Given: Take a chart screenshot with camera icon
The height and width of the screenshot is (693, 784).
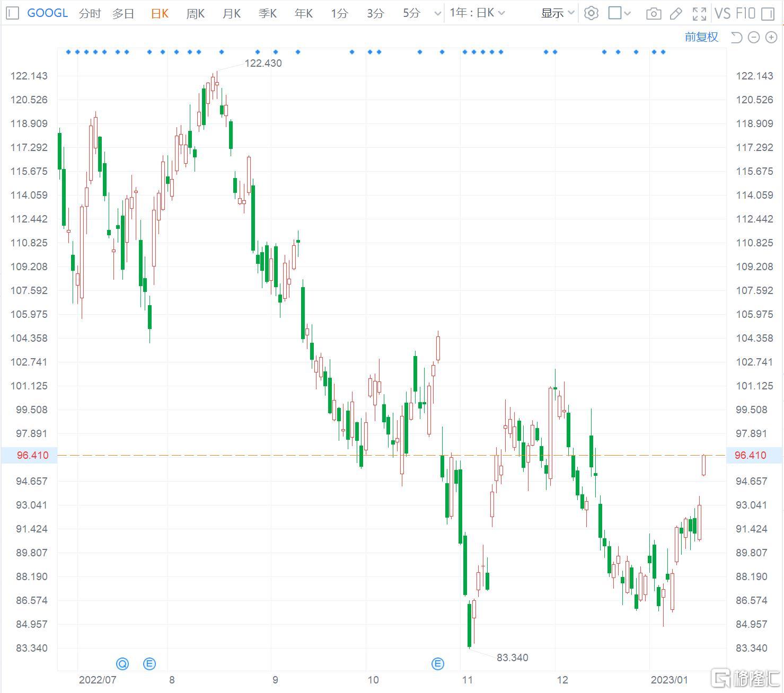Looking at the screenshot, I should pos(654,14).
